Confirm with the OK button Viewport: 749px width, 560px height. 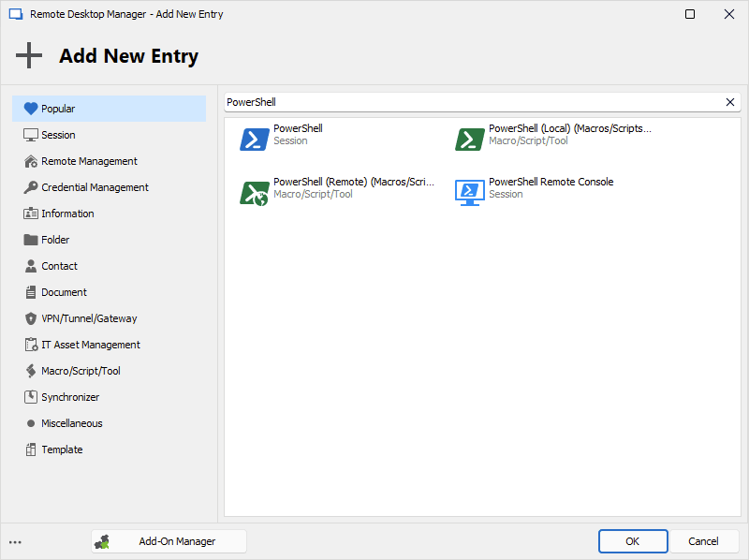(x=633, y=541)
